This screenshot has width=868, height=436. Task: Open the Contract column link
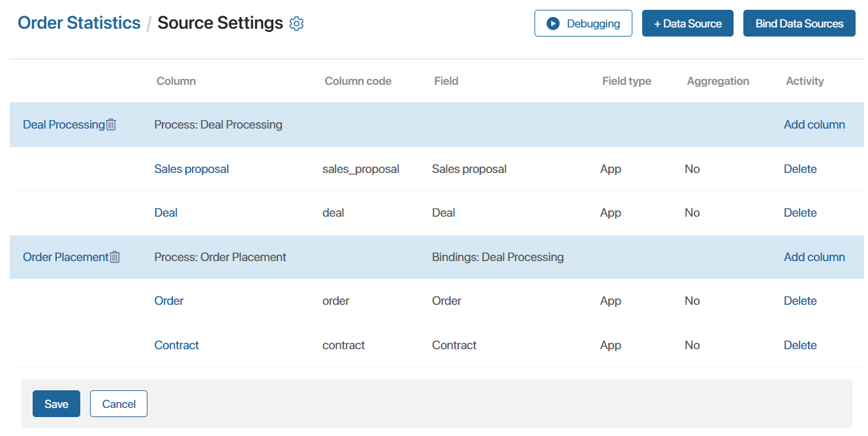coord(176,345)
